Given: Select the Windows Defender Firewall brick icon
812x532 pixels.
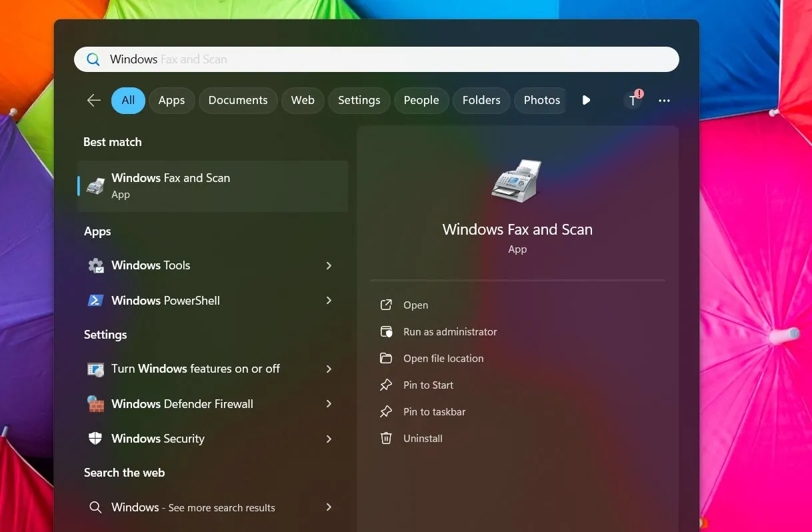Looking at the screenshot, I should pos(95,404).
